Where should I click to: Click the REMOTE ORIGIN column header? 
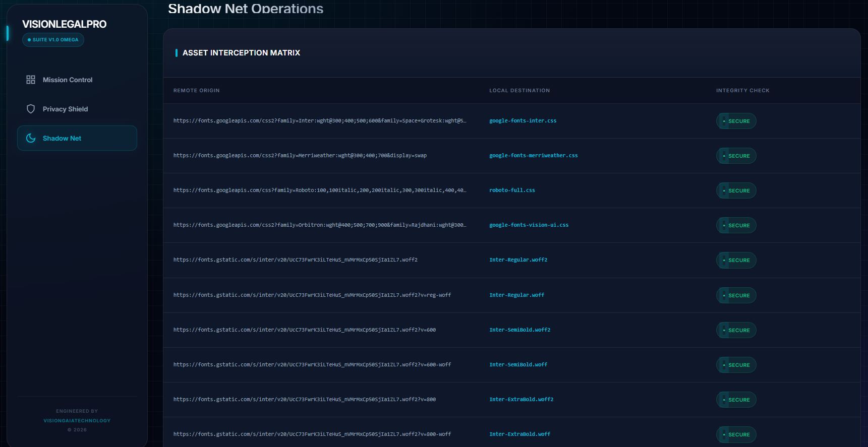tap(197, 91)
